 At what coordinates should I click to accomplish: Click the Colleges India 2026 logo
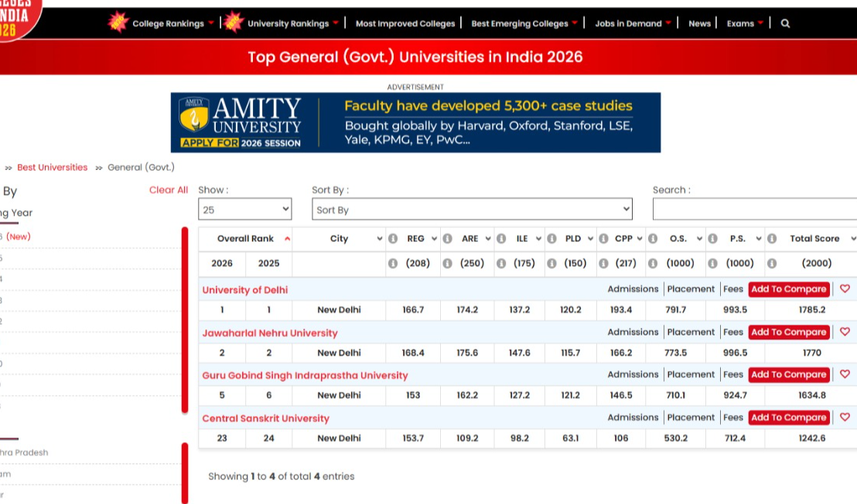(18, 18)
